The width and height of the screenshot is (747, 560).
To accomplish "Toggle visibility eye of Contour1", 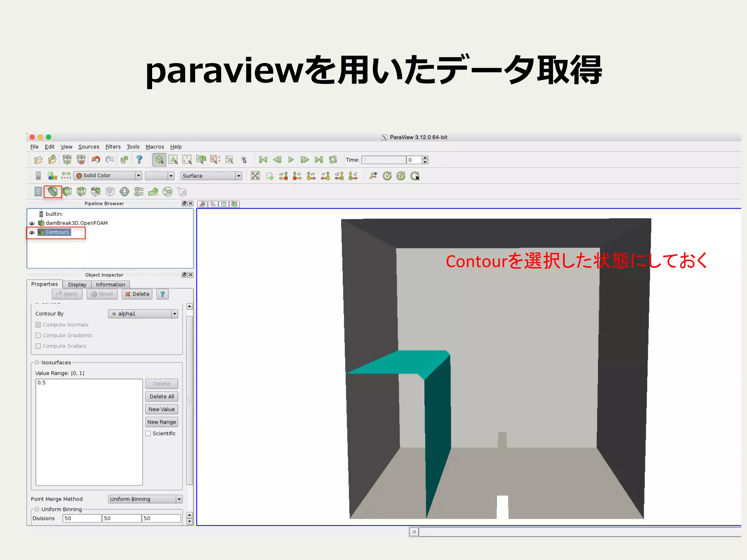I will [x=32, y=233].
